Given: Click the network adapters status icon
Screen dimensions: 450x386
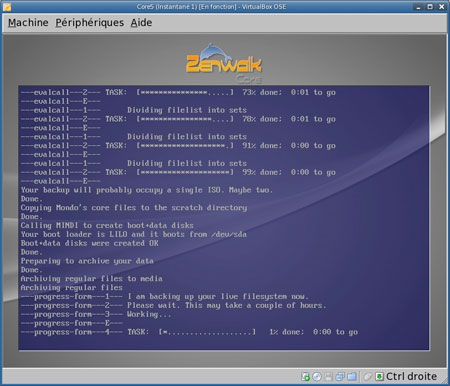Looking at the screenshot, I should 340,377.
